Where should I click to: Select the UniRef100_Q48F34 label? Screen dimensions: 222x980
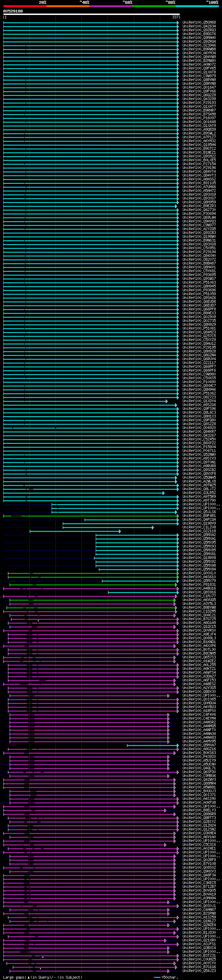199,875
